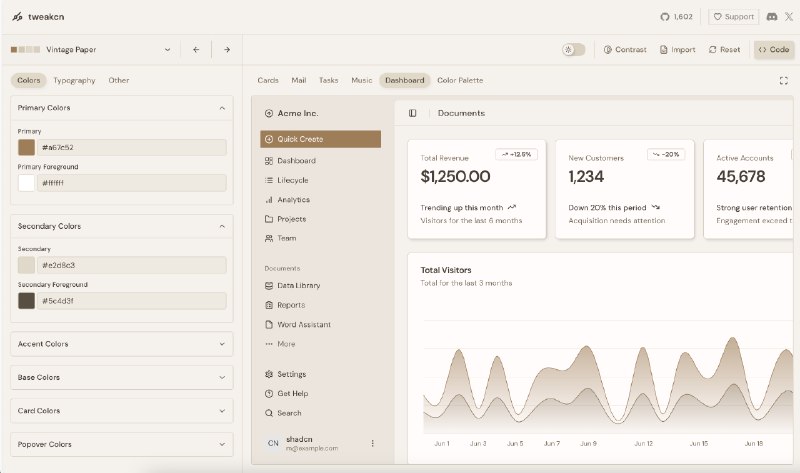
Task: Open the GitHub repository star link
Action: point(676,17)
